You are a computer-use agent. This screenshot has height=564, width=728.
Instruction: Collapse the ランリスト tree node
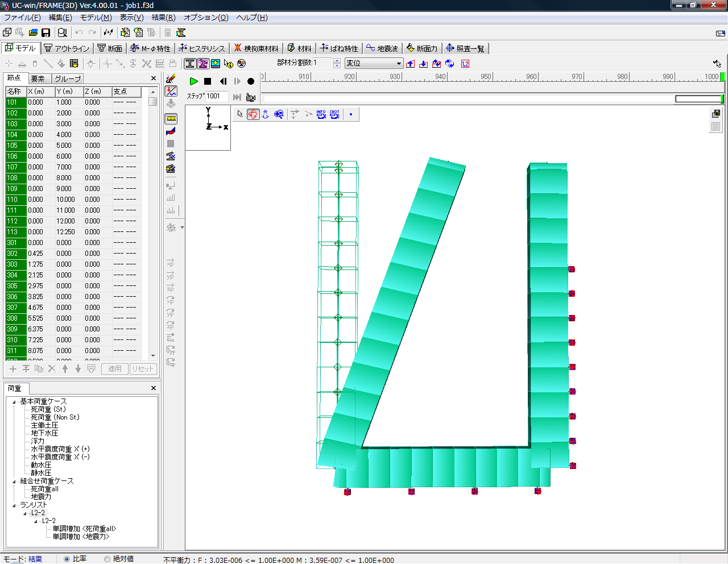[x=14, y=505]
